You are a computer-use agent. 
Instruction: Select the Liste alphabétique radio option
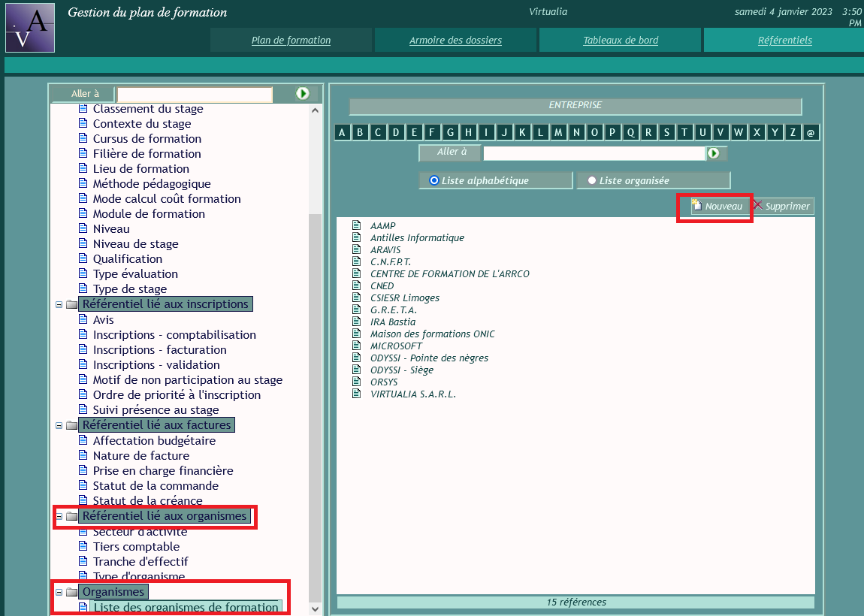[434, 180]
